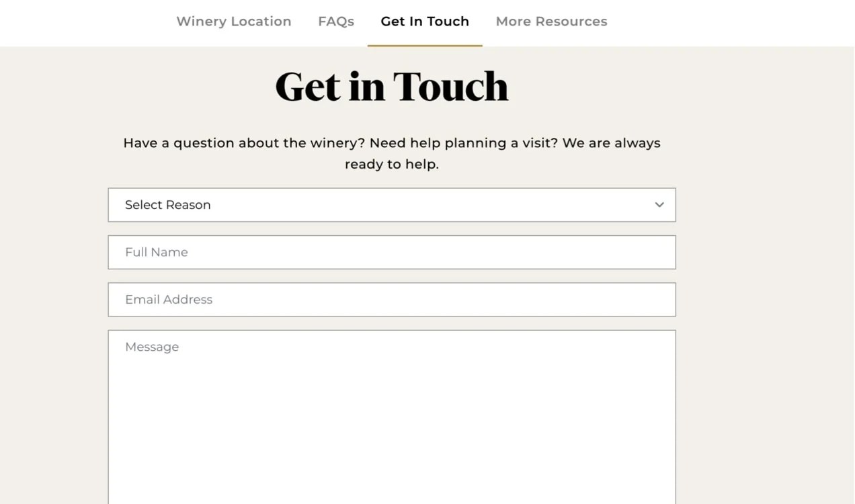855x504 pixels.
Task: Click the chevron arrow in Select Reason
Action: click(x=659, y=205)
